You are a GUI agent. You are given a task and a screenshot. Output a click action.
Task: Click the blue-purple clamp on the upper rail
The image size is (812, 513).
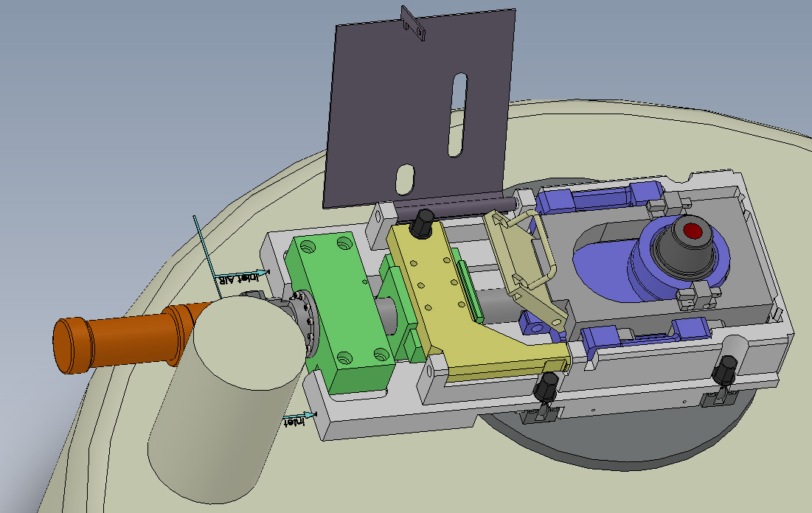point(601,195)
